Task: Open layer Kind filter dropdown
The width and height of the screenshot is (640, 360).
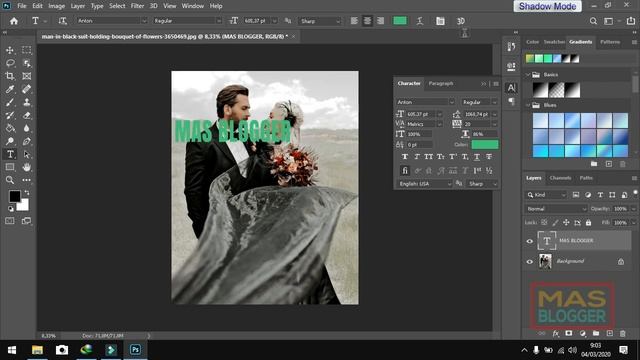Action: [546, 195]
